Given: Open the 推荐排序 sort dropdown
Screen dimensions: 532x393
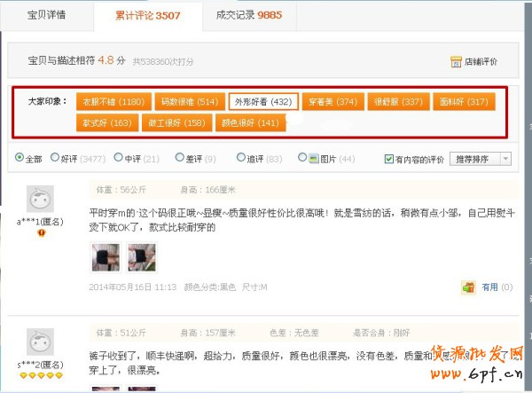Looking at the screenshot, I should (x=481, y=159).
